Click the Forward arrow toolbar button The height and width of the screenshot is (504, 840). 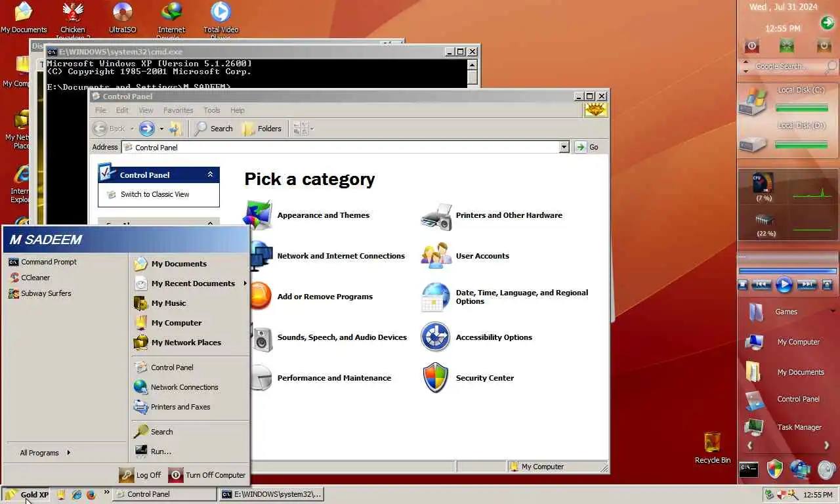147,129
